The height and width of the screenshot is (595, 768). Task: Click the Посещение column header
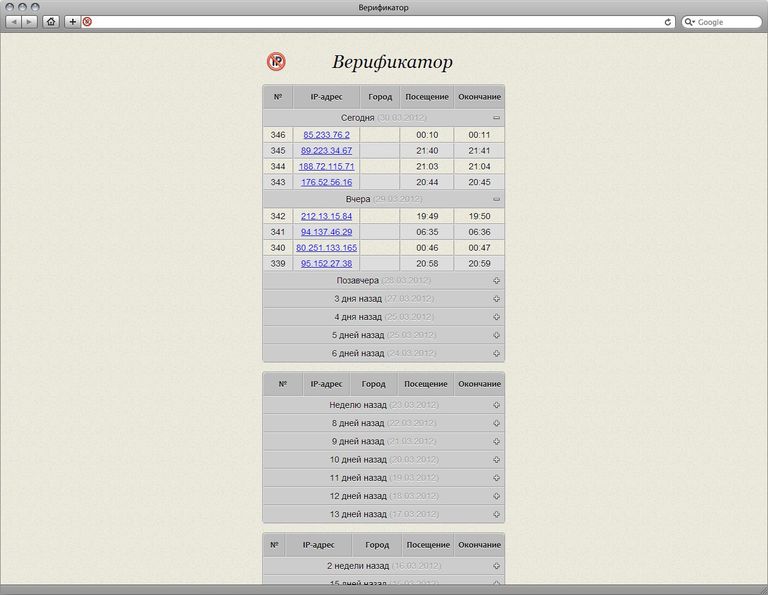pos(426,97)
